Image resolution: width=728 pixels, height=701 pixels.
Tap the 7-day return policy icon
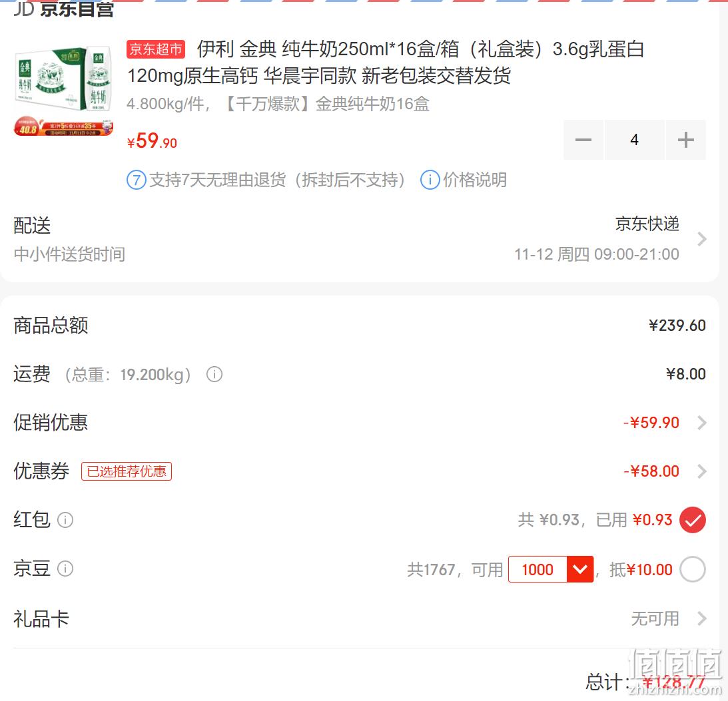137,180
